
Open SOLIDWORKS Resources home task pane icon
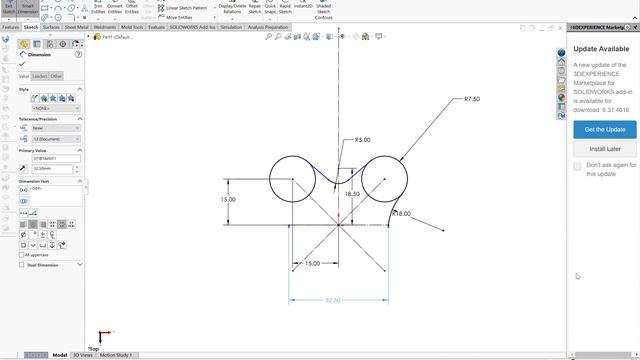pos(561,62)
